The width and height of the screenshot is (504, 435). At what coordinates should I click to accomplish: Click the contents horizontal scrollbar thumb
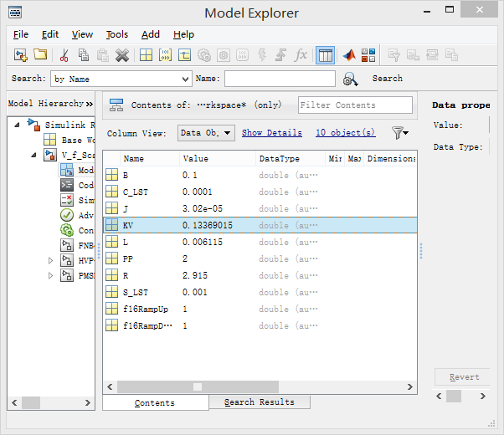point(198,386)
